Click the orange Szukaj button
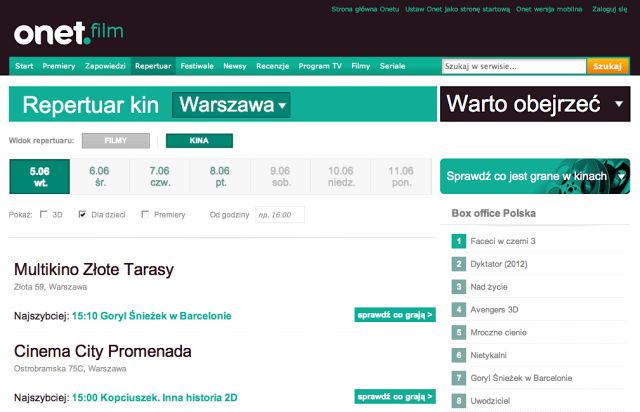The image size is (640, 412). (x=607, y=66)
